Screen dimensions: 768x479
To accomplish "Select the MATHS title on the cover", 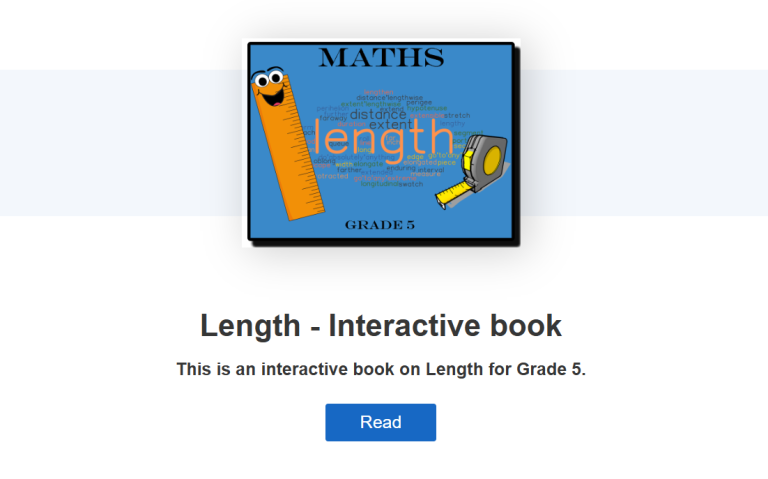I will [382, 58].
